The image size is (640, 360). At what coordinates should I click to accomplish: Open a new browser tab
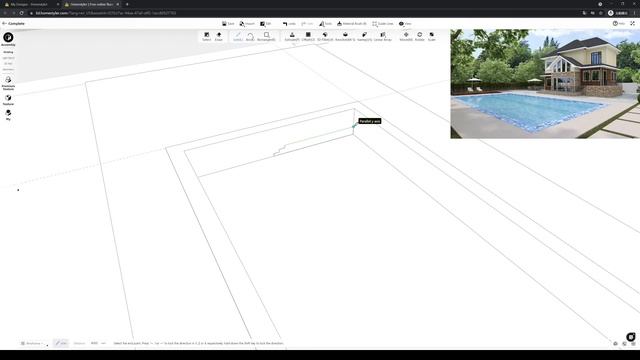click(127, 4)
